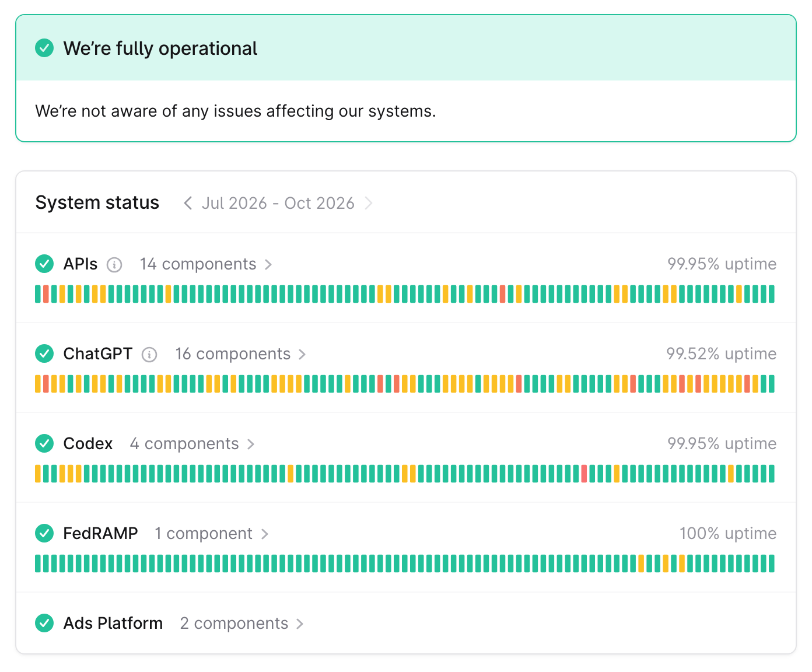The height and width of the screenshot is (672, 812).
Task: Click the 'Jul 2026 - Oct 2026' date range
Action: click(278, 203)
